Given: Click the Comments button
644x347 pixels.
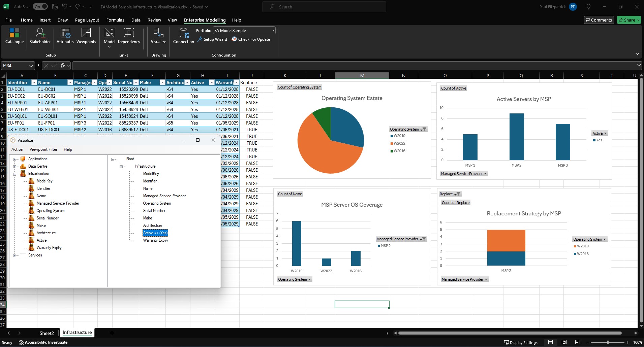Looking at the screenshot, I should 599,20.
